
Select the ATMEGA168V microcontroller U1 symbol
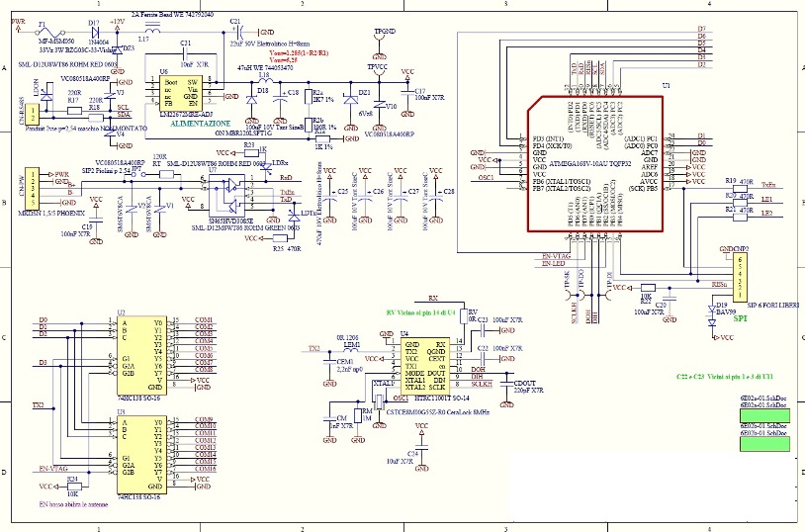[x=595, y=163]
